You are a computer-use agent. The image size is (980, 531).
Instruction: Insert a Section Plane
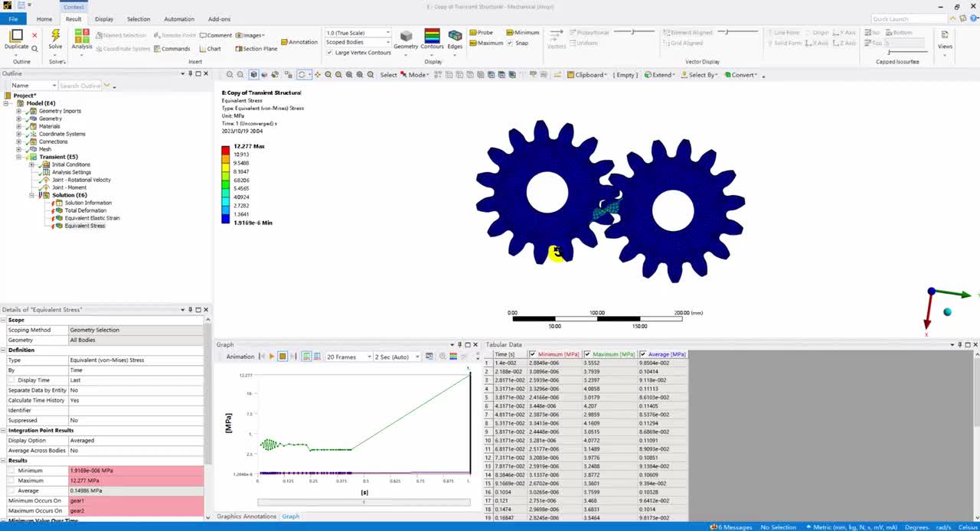[x=256, y=48]
